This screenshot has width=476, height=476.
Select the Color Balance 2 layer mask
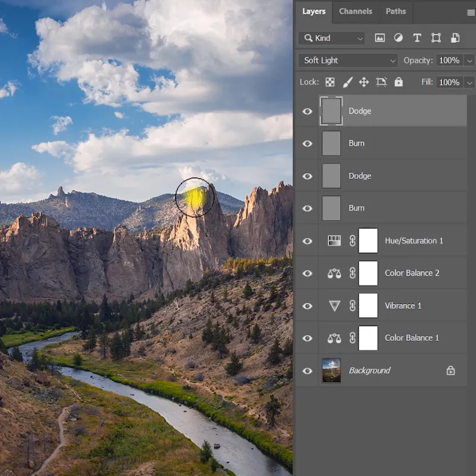[x=368, y=273]
